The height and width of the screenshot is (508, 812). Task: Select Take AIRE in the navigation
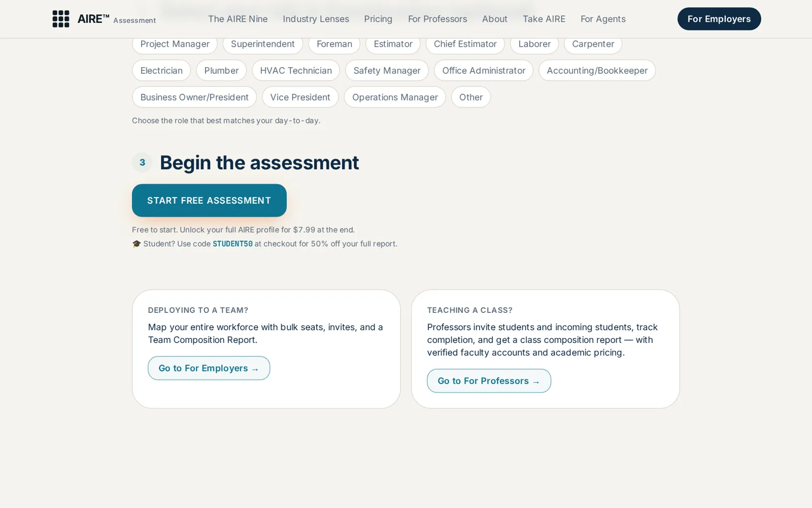pos(544,19)
